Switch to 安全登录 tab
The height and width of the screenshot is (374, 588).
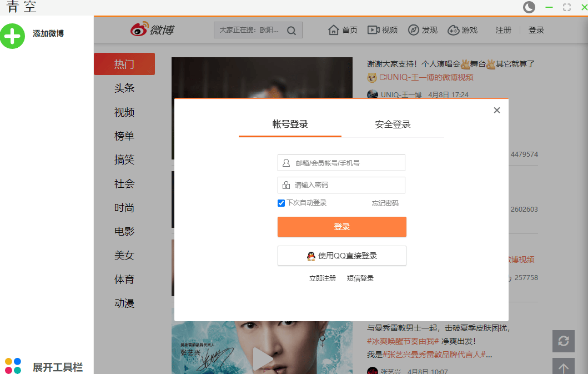tap(393, 124)
